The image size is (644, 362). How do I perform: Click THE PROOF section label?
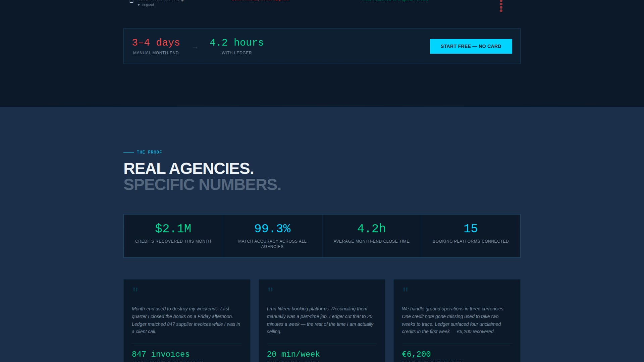coord(149,152)
